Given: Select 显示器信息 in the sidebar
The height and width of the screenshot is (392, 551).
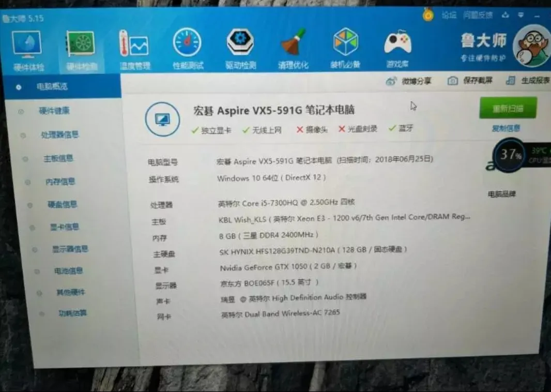Looking at the screenshot, I should click(70, 249).
